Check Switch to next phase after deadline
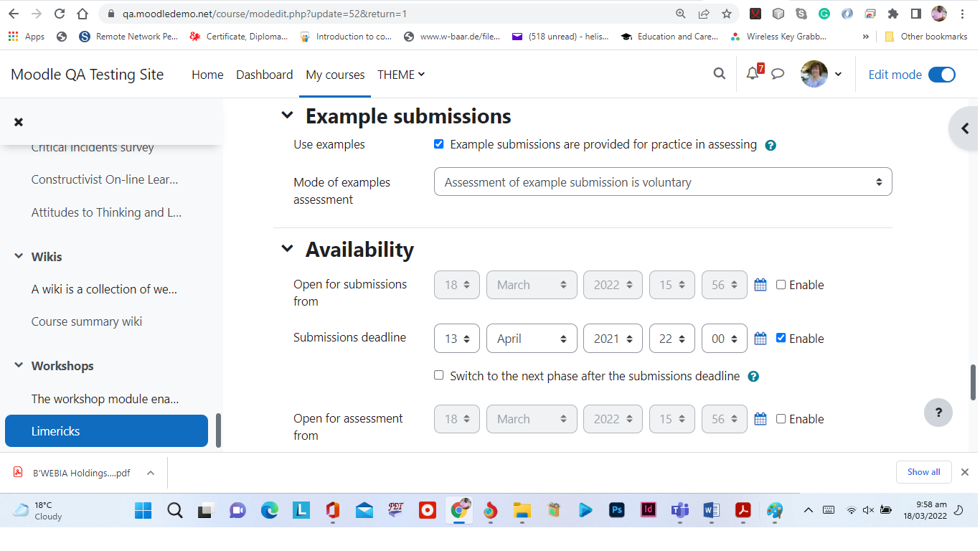Image resolution: width=980 pixels, height=551 pixels. (439, 375)
